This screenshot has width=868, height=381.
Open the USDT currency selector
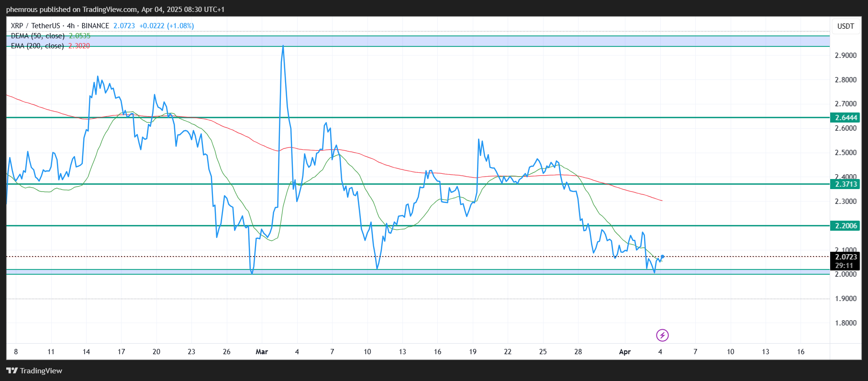coord(846,26)
